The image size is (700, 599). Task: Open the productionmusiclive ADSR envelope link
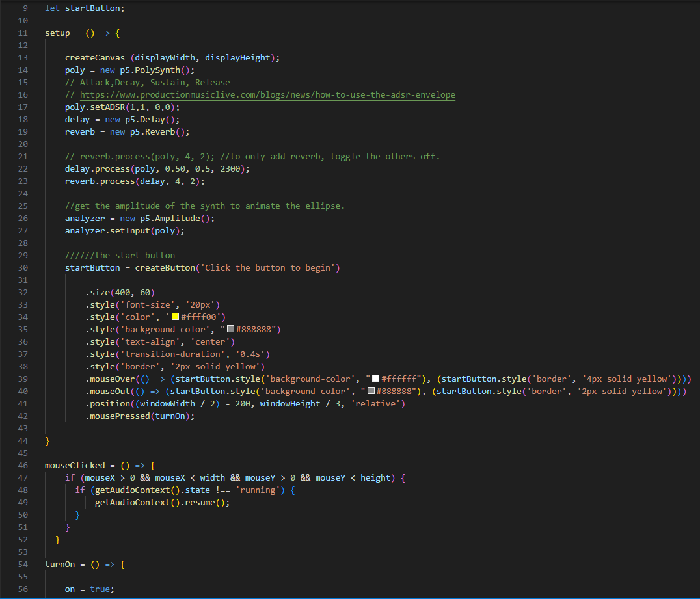[x=267, y=94]
